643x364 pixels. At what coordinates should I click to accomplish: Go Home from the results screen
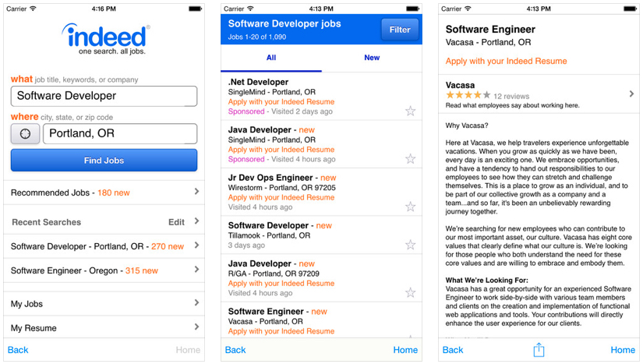tap(405, 350)
